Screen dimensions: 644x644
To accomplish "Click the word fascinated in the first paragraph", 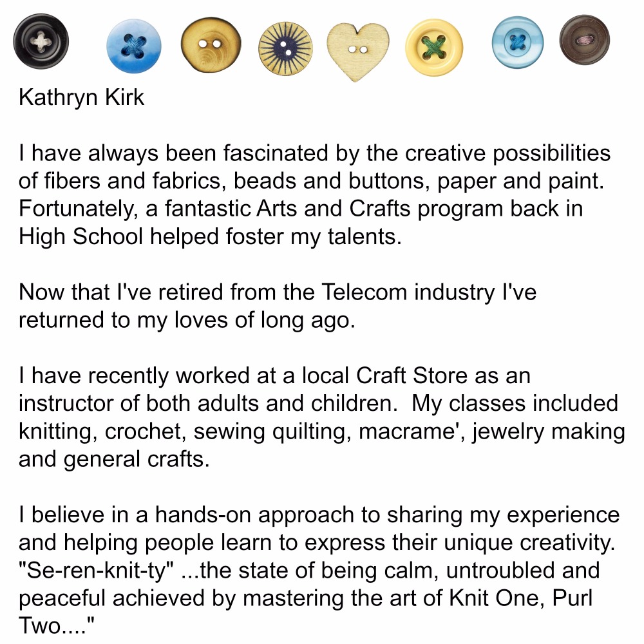I will [276, 153].
